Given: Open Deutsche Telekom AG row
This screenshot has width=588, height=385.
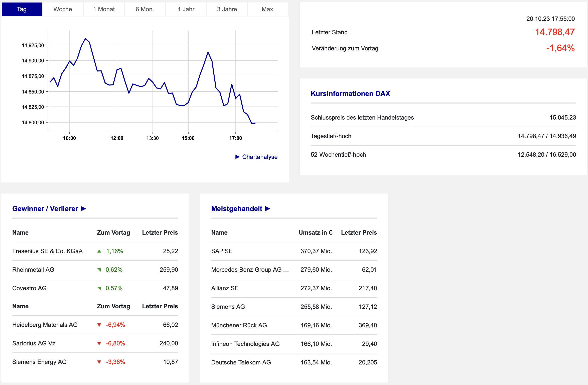Looking at the screenshot, I should pyautogui.click(x=241, y=362).
